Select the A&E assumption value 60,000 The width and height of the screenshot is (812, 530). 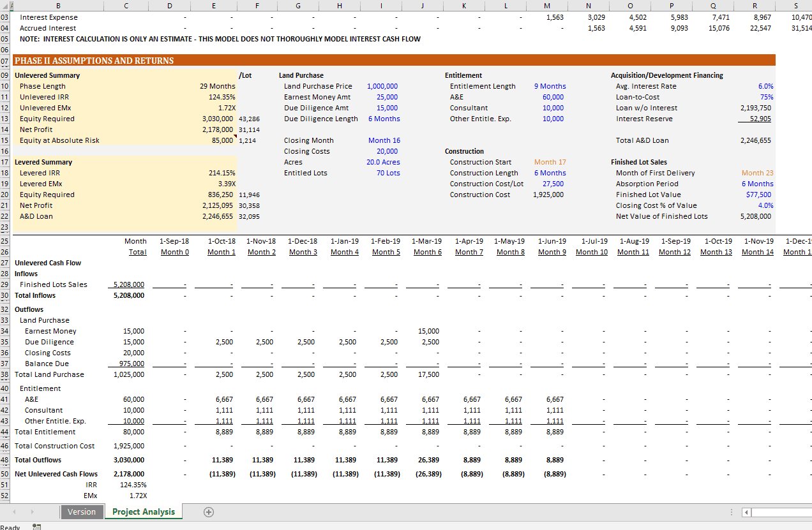click(553, 97)
